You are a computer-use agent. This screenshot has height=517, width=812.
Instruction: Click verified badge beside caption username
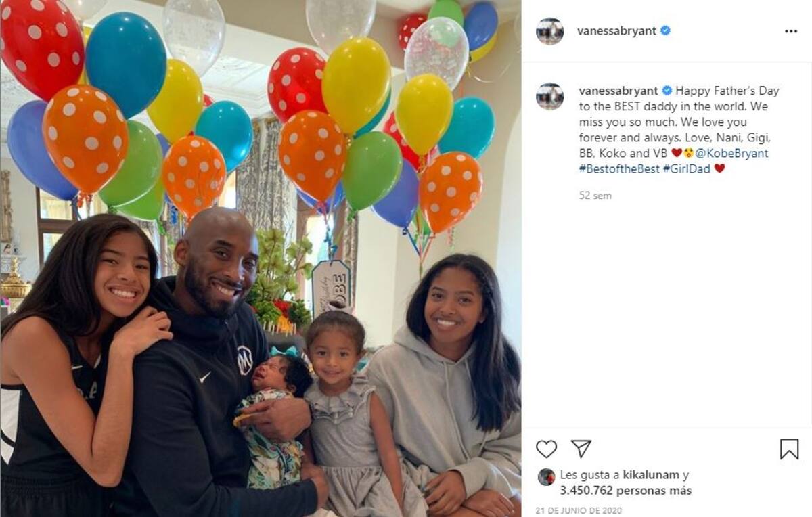(667, 91)
